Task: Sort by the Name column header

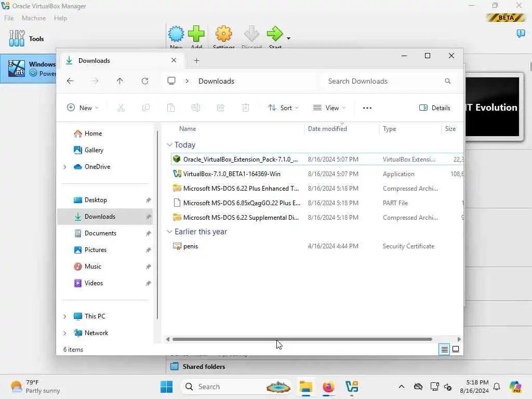Action: pos(187,129)
